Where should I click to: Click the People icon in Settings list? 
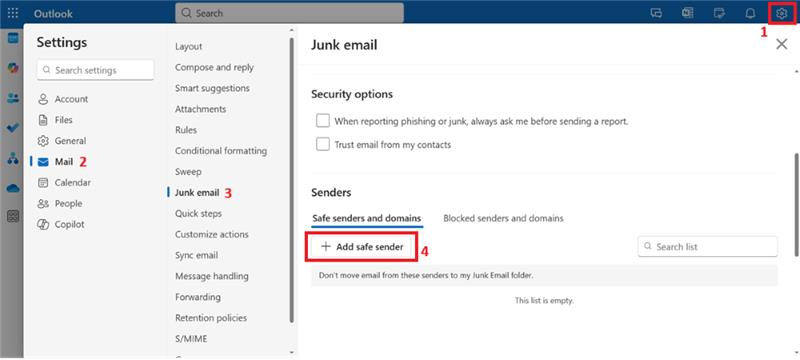point(43,204)
